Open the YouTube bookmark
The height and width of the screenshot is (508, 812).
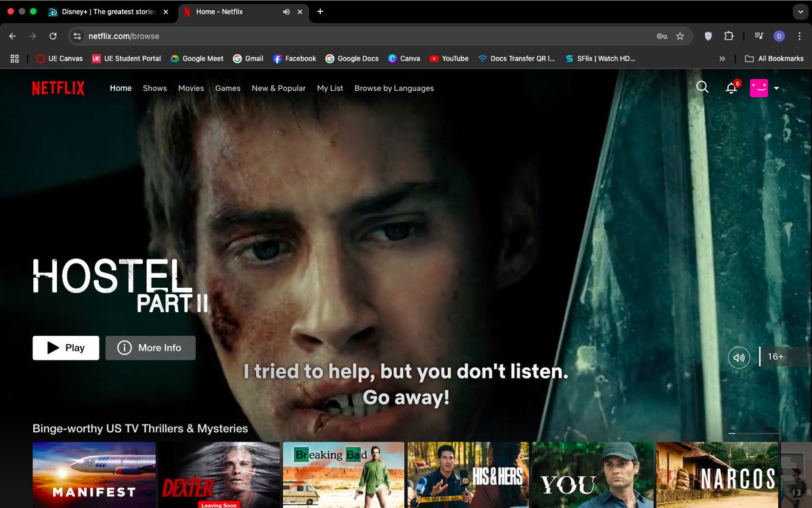pos(449,59)
